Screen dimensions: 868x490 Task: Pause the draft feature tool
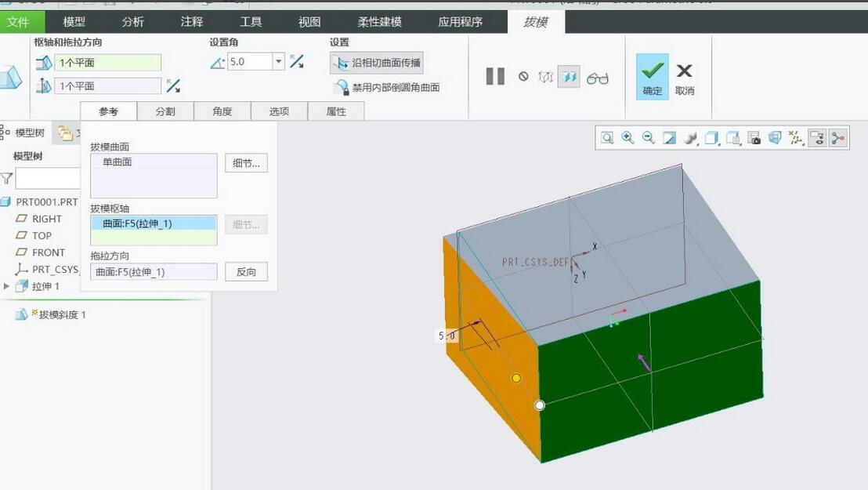495,77
